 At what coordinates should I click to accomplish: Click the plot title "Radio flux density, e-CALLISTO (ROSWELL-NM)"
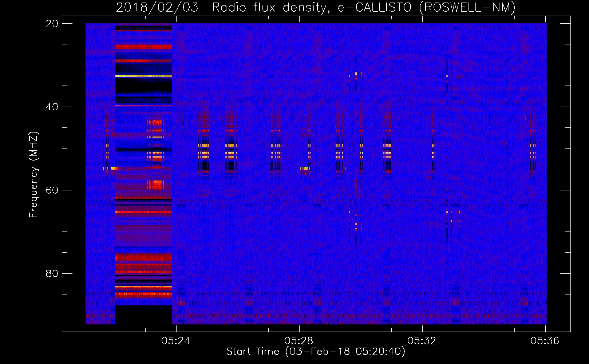364,7
